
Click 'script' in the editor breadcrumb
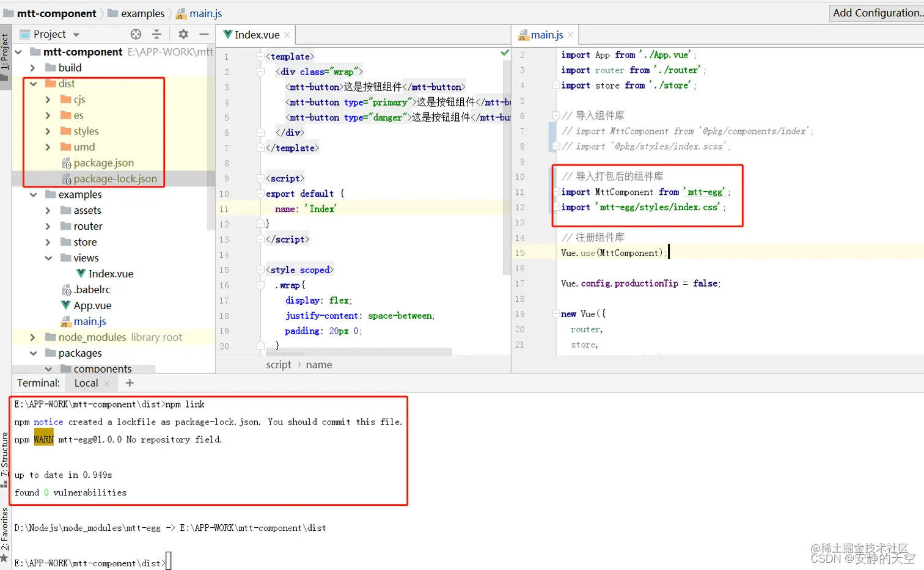(x=279, y=365)
